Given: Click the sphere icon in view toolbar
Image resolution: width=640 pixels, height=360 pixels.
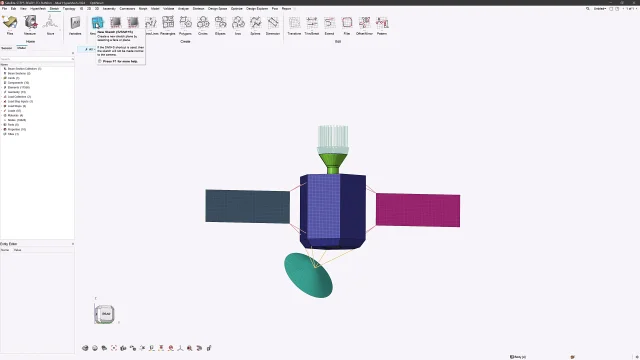Looking at the screenshot, I should tap(95, 348).
